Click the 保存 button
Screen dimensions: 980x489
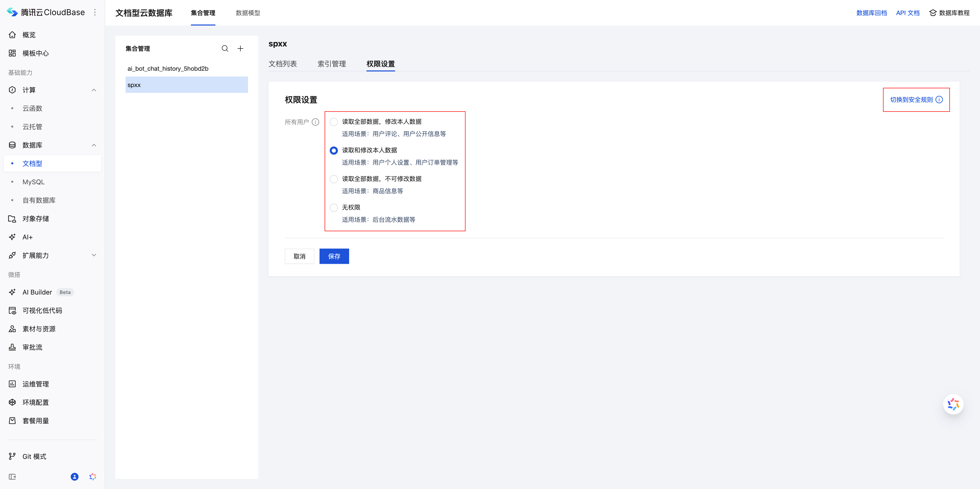coord(334,256)
